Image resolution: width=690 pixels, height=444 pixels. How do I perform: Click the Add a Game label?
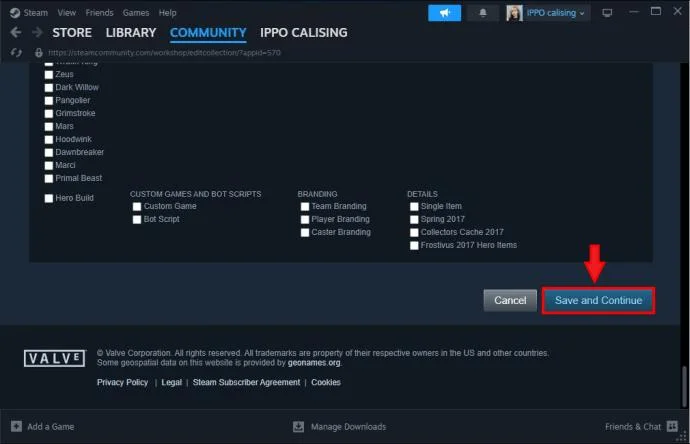click(x=51, y=427)
